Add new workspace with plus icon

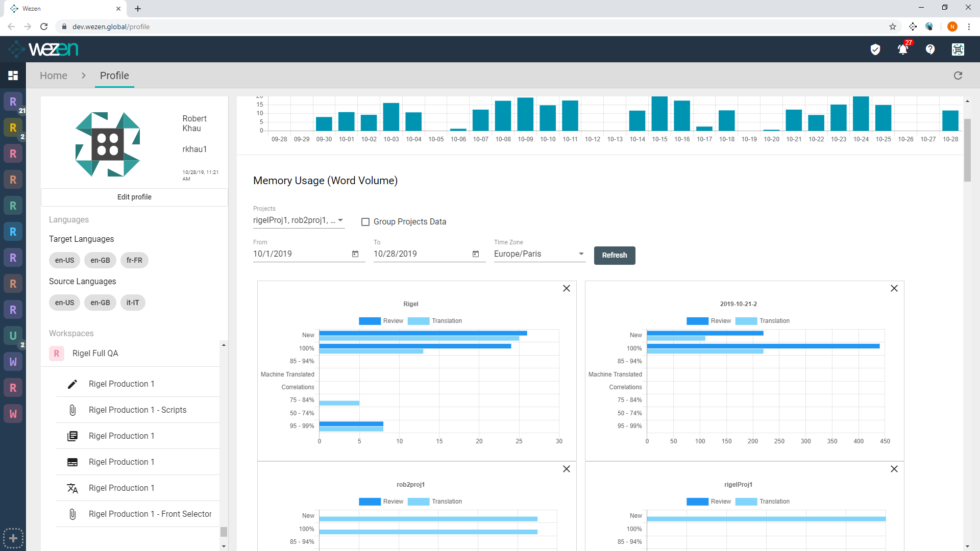13,538
